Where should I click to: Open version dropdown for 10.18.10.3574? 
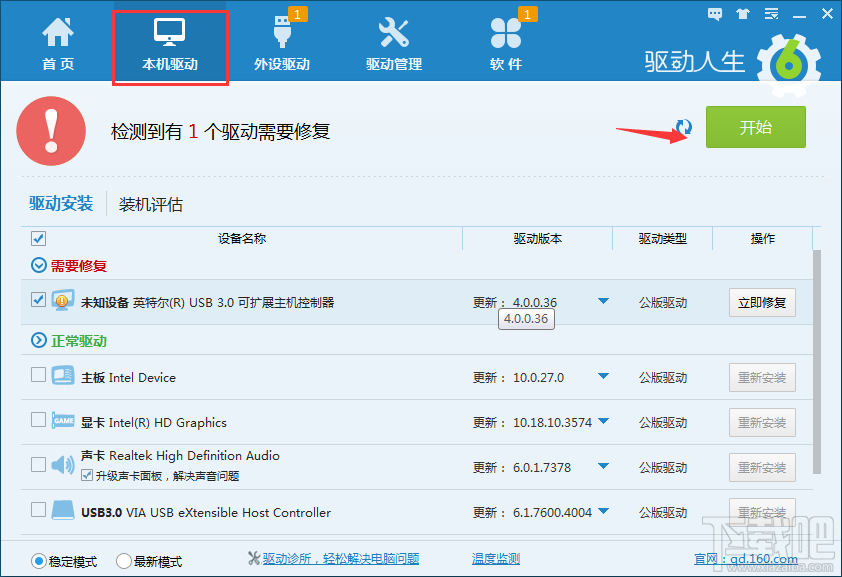point(603,421)
